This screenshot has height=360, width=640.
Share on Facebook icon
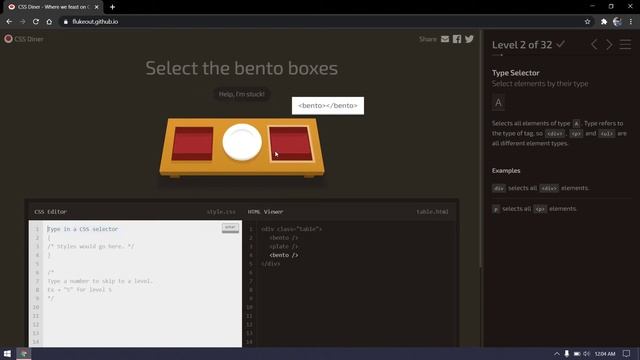457,39
